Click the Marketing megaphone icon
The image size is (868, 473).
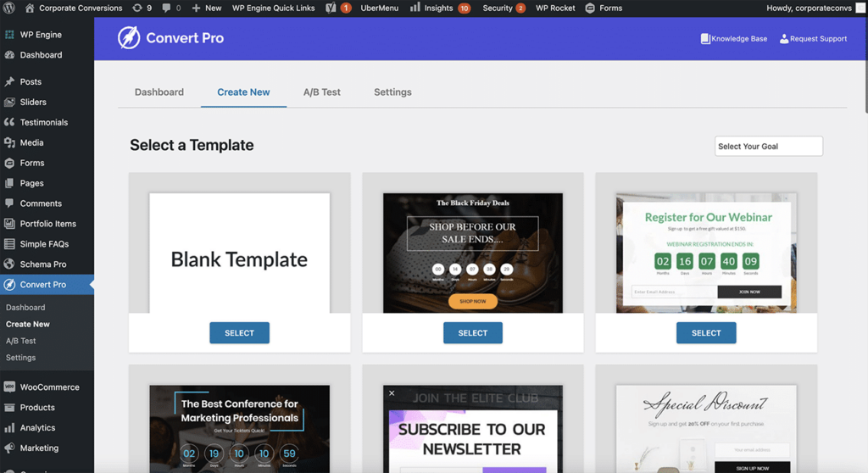point(9,448)
